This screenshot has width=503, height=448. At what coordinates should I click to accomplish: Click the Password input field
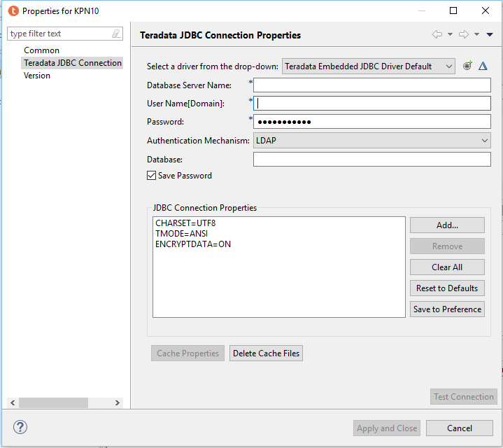[x=371, y=122]
